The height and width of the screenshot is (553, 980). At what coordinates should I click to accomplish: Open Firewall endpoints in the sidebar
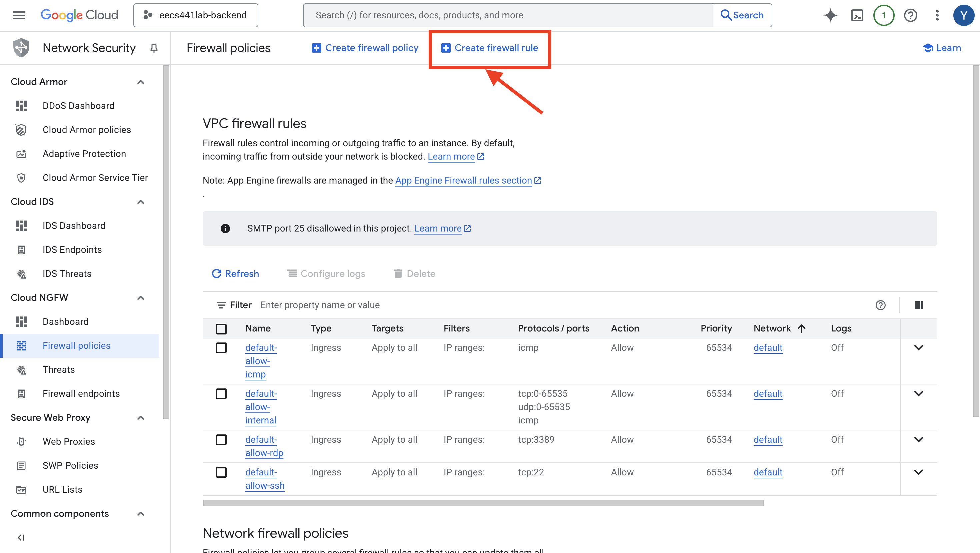[x=81, y=394]
